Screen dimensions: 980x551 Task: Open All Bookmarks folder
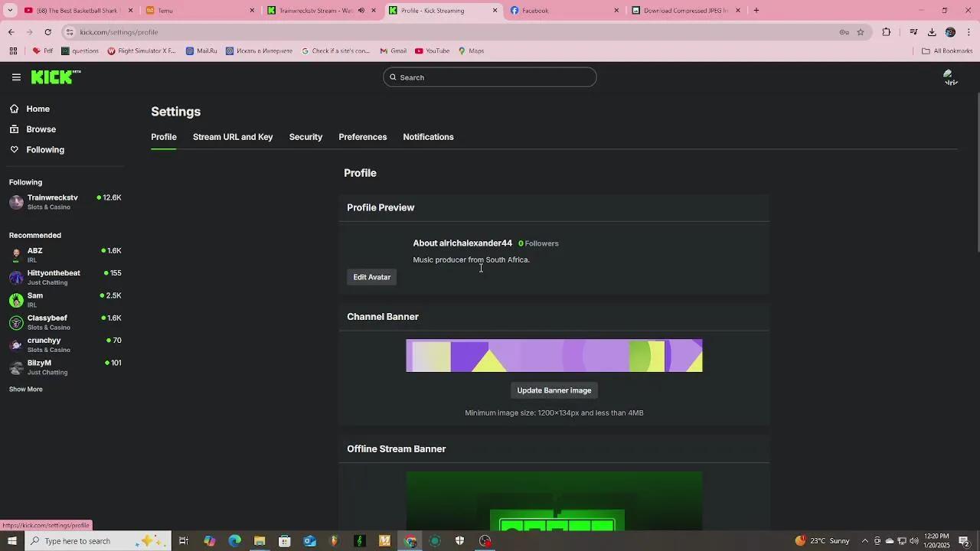coord(947,51)
